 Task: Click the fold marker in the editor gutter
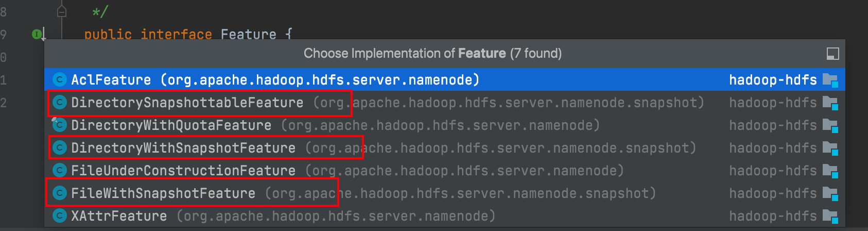tap(62, 11)
